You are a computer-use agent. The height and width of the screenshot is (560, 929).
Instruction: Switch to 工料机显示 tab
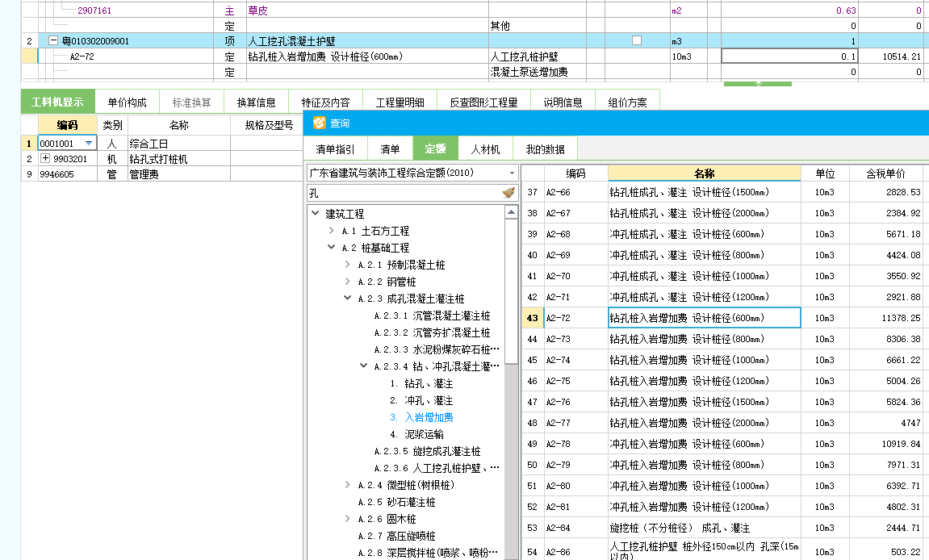coord(57,102)
